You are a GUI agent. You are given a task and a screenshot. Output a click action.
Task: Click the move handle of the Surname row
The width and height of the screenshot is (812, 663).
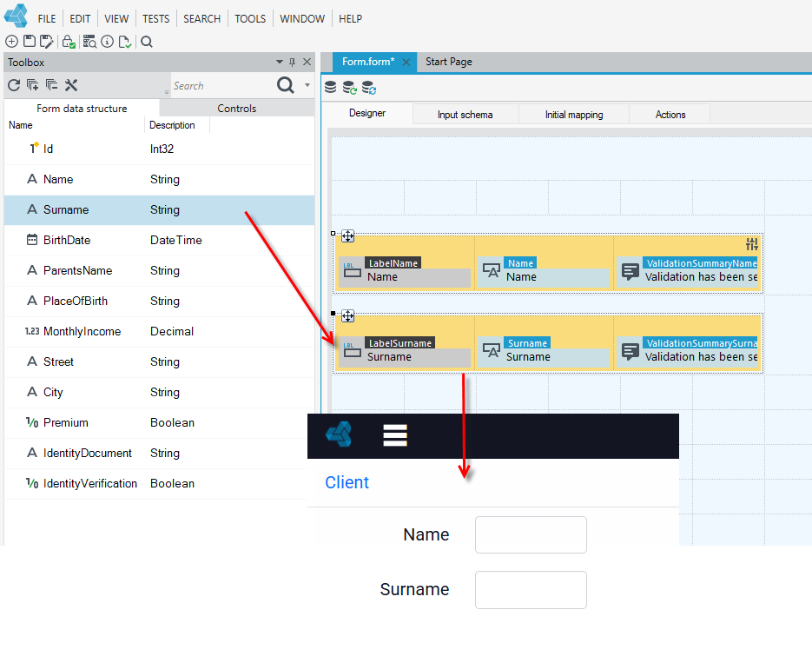coord(348,316)
